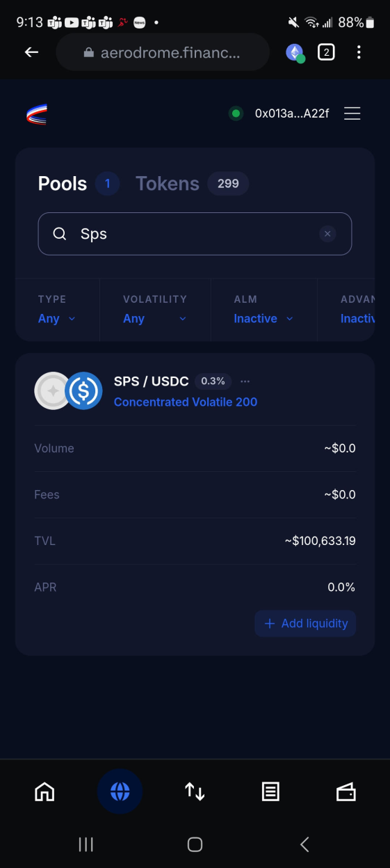390x868 pixels.
Task: Tap the Aerodrome logo
Action: click(36, 113)
